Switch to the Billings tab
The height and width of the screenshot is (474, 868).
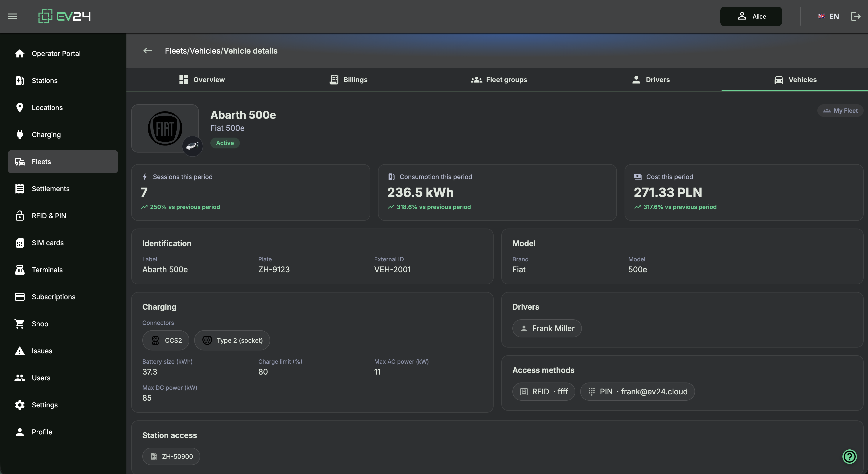coord(348,80)
